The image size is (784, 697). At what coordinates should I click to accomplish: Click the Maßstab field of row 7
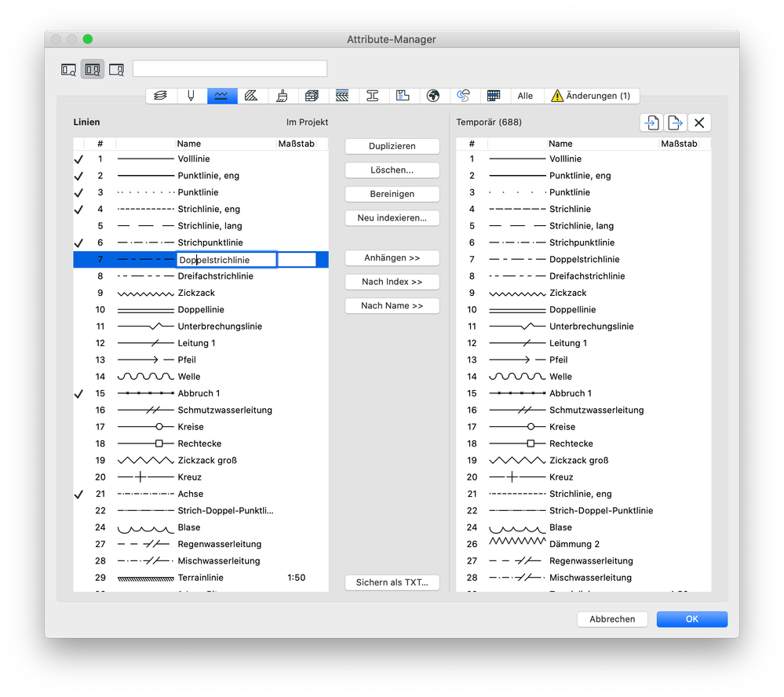click(x=297, y=260)
